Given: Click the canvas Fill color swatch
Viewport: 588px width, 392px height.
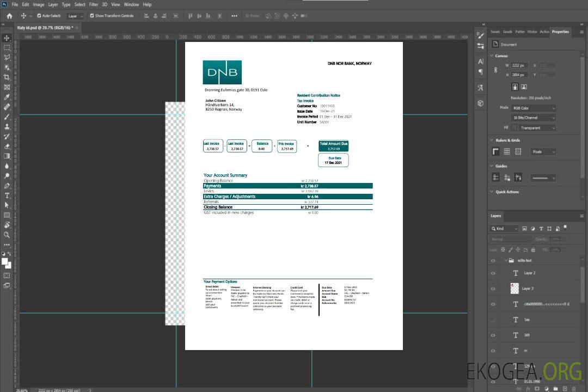Looking at the screenshot, I should coord(514,128).
